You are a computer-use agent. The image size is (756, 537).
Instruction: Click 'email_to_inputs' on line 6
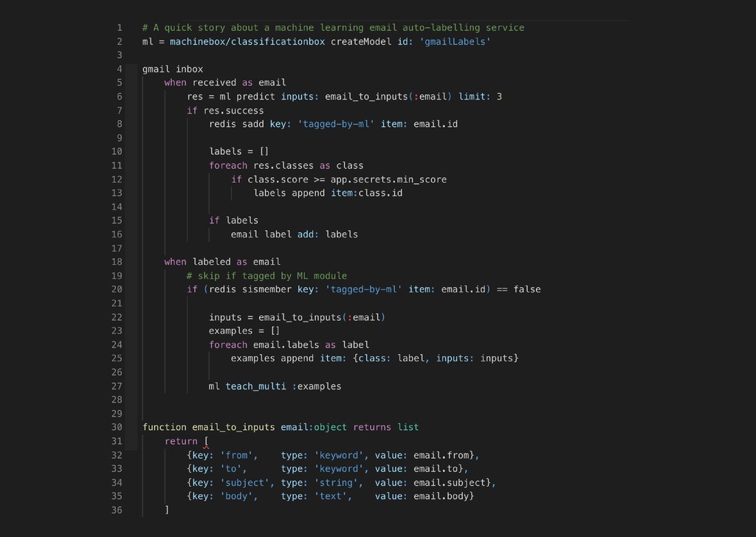pos(366,97)
